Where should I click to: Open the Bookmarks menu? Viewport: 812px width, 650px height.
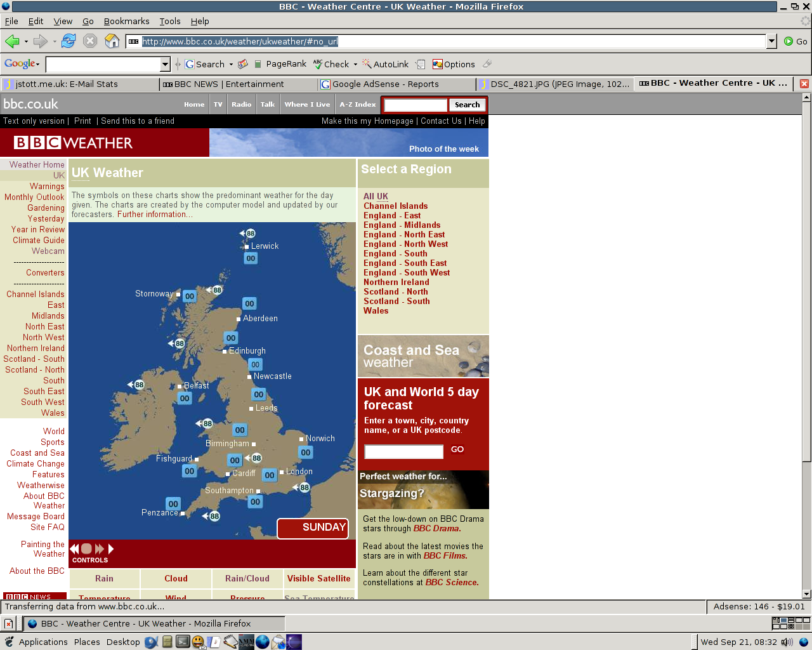point(126,21)
